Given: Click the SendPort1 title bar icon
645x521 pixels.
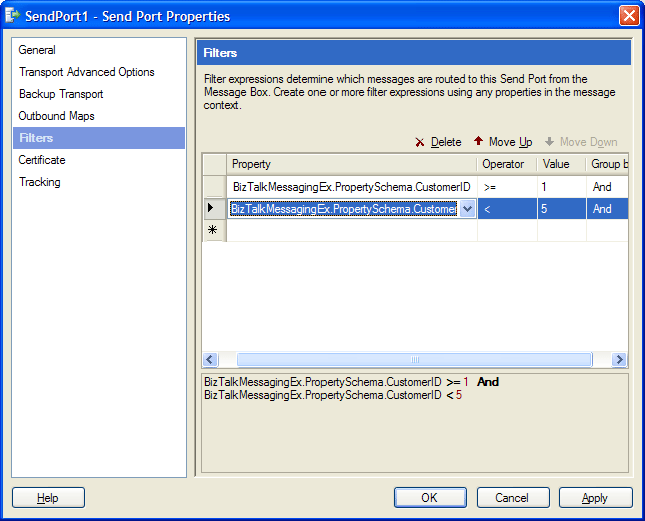Looking at the screenshot, I should pyautogui.click(x=12, y=16).
